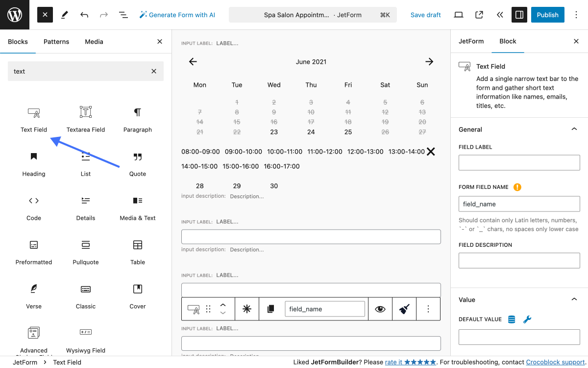View the form in new tab

pyautogui.click(x=479, y=15)
